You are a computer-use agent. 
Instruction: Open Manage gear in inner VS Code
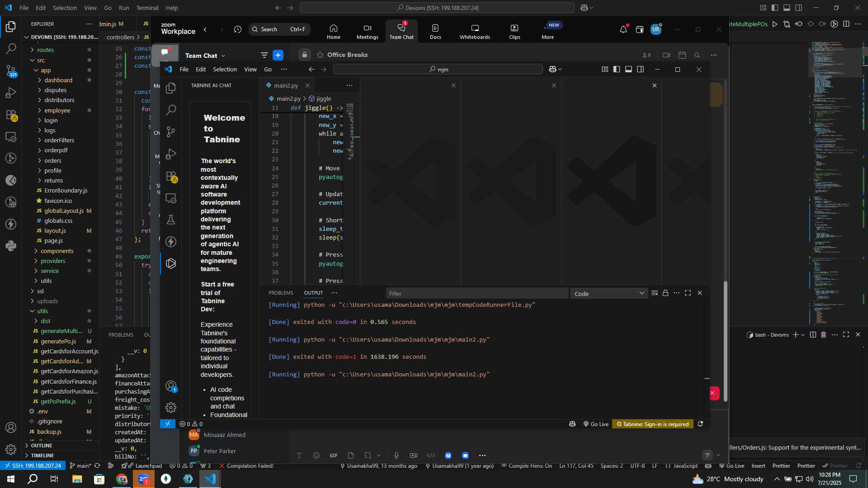(171, 408)
